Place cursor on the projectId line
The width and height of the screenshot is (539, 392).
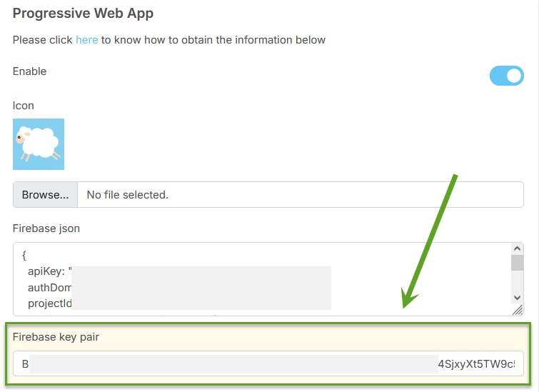[49, 303]
